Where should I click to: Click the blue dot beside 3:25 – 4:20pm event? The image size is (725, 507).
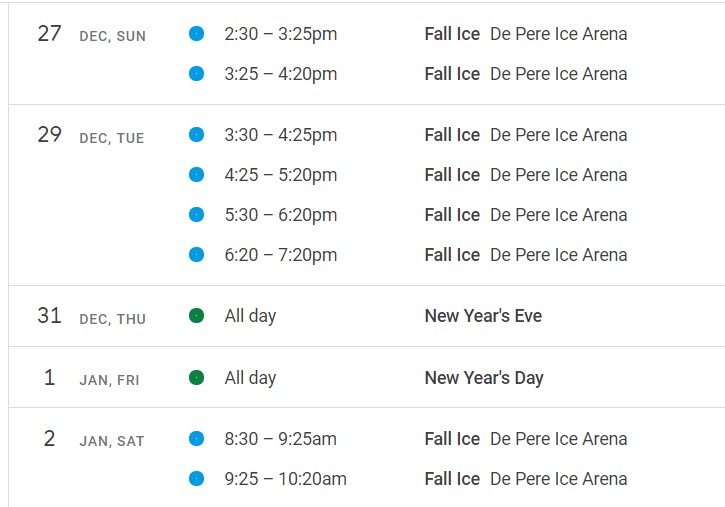point(197,73)
